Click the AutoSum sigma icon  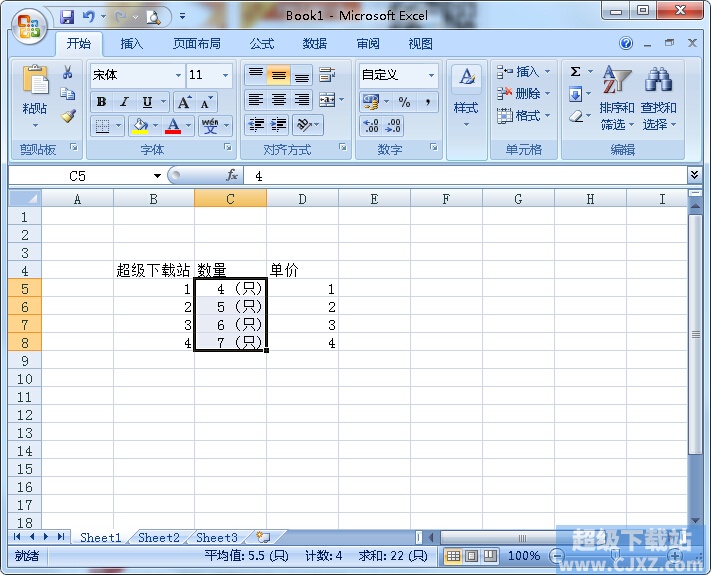pyautogui.click(x=576, y=72)
